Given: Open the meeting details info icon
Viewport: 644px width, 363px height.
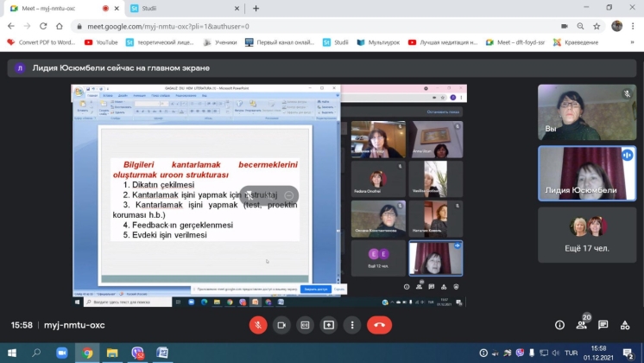Looking at the screenshot, I should coord(559,325).
